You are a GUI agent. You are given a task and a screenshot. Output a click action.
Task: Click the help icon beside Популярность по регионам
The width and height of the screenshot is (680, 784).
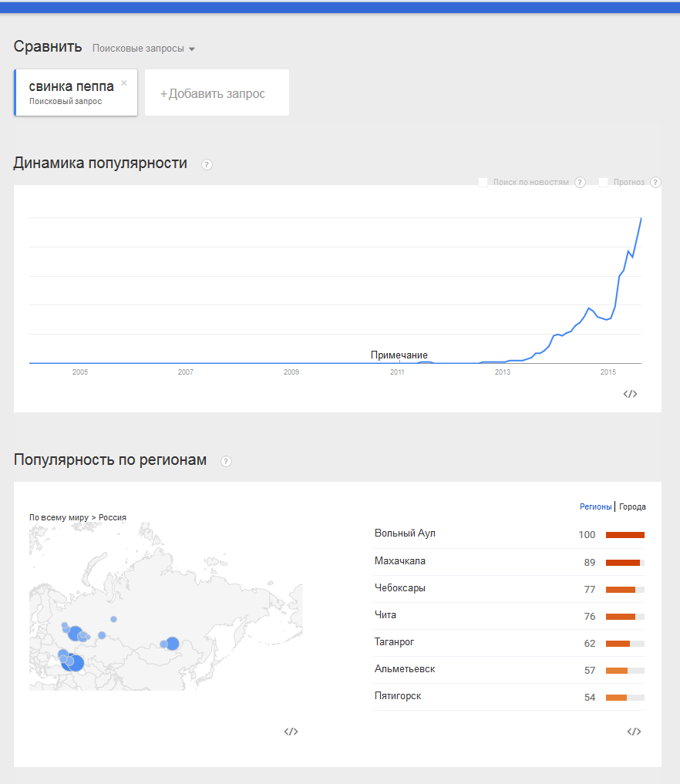tap(226, 461)
